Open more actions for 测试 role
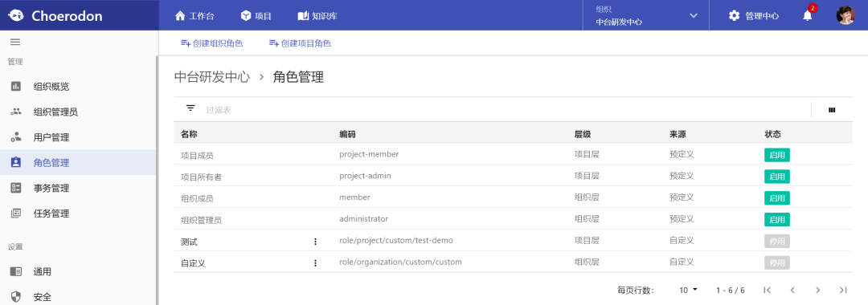The image size is (868, 305). click(316, 242)
